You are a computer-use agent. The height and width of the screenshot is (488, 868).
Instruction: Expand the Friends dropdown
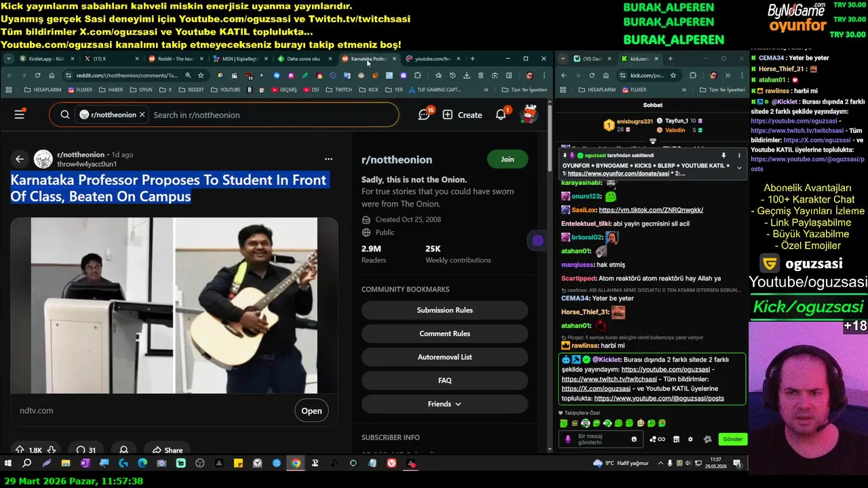[x=445, y=404]
